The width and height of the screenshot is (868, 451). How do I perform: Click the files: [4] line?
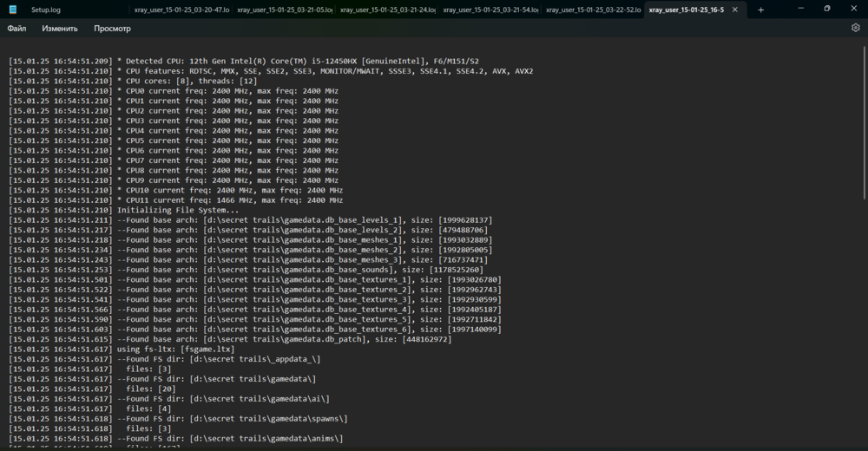(89, 409)
